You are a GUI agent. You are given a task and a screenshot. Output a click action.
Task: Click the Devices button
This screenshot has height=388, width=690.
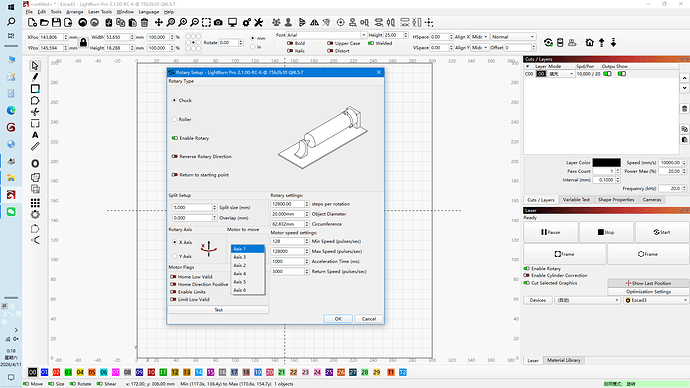pos(538,300)
